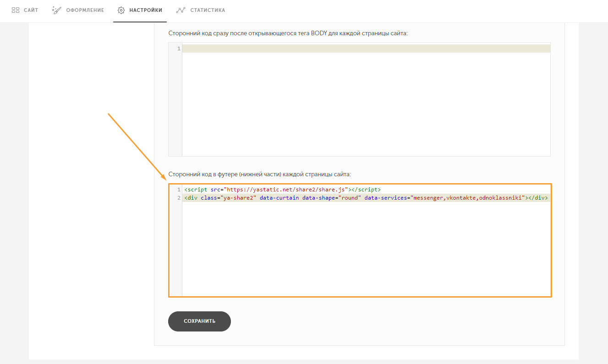This screenshot has height=364, width=608.
Task: Click the BODY tag code field label
Action: [288, 33]
